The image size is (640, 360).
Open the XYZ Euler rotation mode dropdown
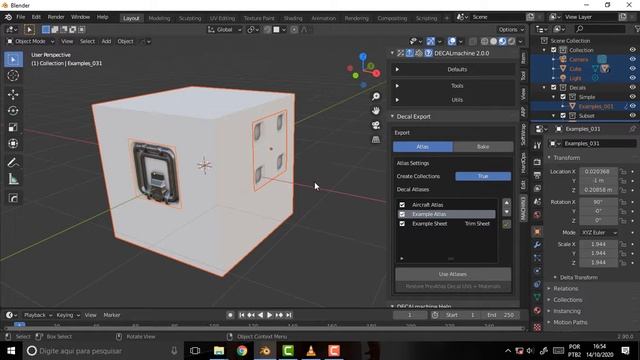pos(598,232)
